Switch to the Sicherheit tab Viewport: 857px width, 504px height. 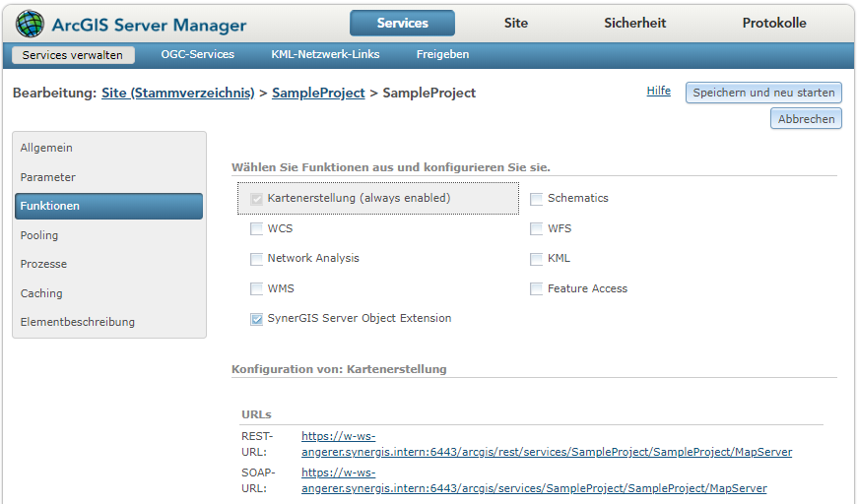634,23
